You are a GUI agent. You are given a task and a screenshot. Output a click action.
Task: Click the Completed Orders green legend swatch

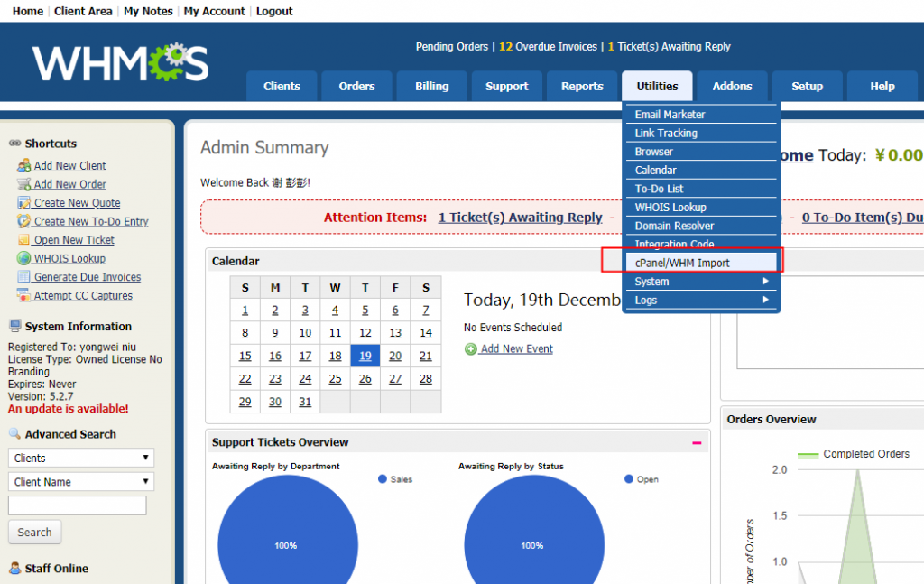coord(808,455)
